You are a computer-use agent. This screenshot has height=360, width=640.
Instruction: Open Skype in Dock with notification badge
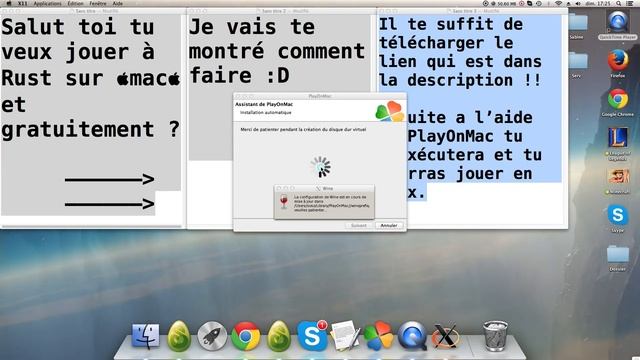coord(312,336)
